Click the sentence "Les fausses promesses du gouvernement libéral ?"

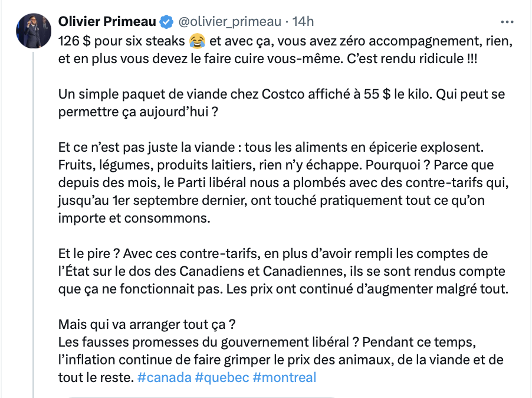209,342
